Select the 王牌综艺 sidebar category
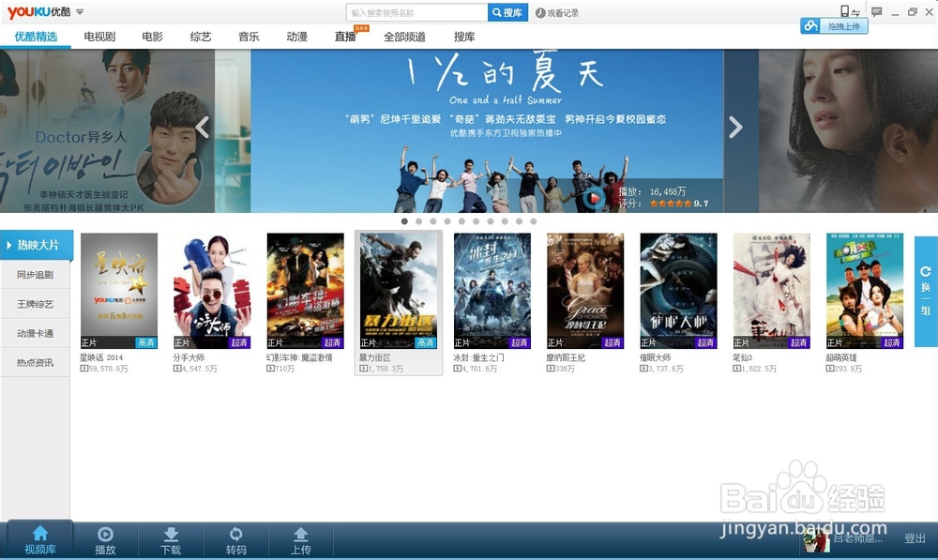Image resolution: width=938 pixels, height=560 pixels. (x=35, y=304)
